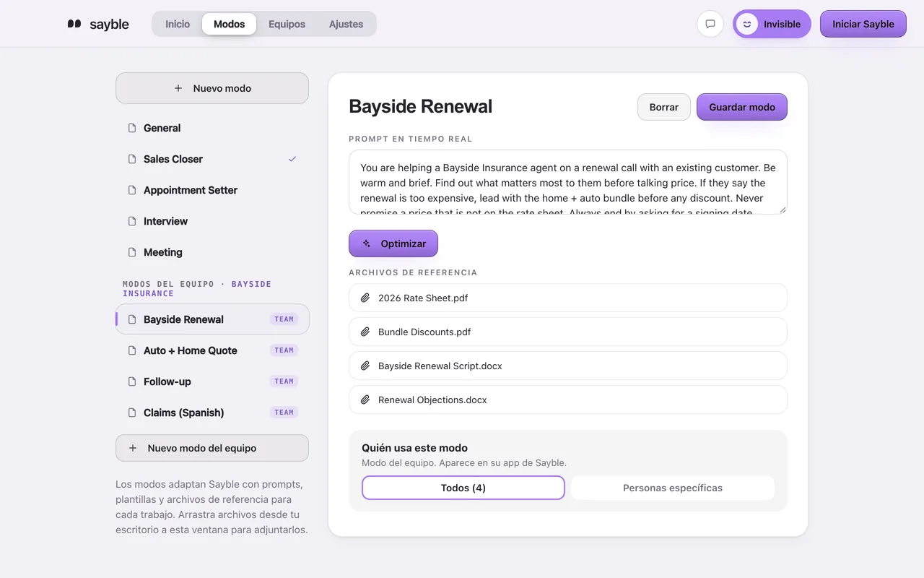Select the Interview mode
Viewport: 924px width, 578px height.
point(212,221)
